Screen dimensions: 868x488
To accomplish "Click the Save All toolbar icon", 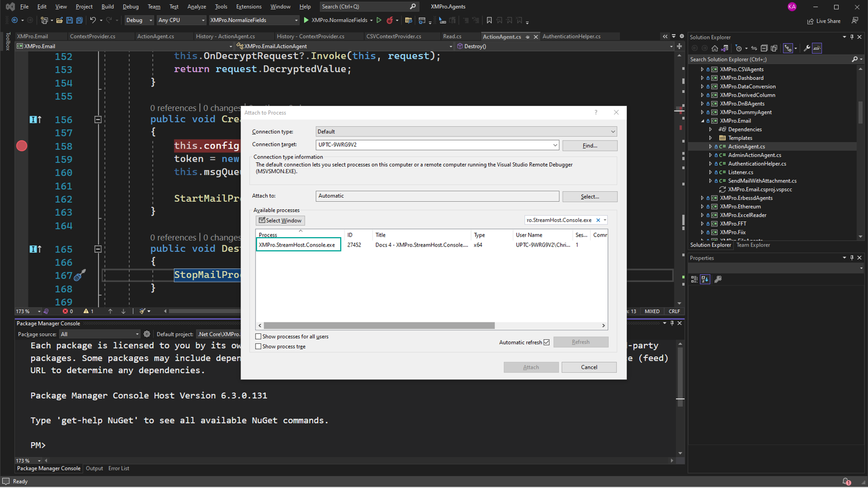I will click(x=79, y=21).
